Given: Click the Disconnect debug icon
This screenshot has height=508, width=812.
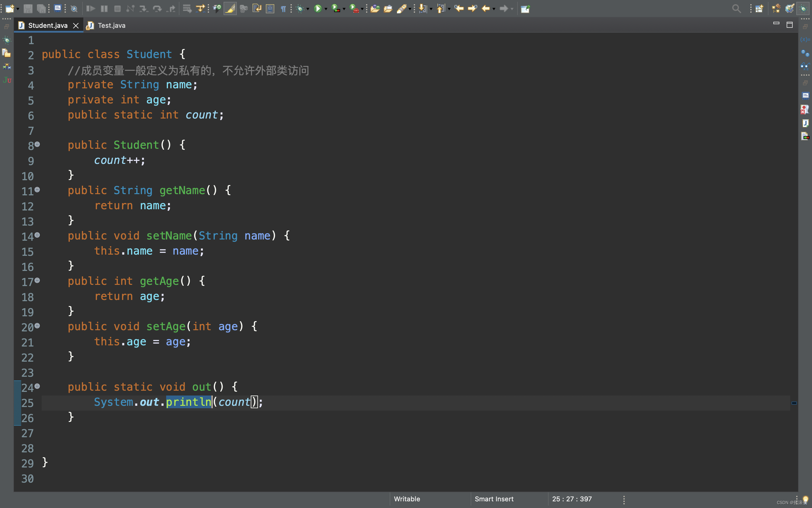Looking at the screenshot, I should [x=130, y=9].
